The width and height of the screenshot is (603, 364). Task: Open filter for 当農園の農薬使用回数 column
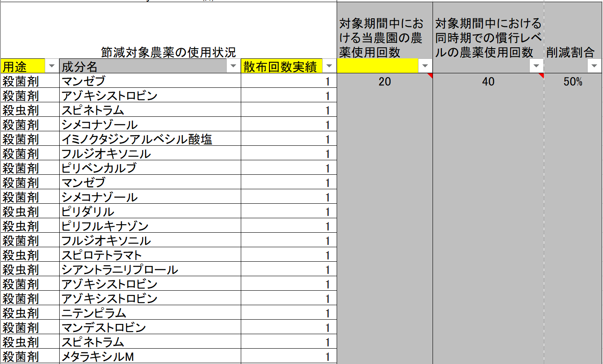point(425,66)
